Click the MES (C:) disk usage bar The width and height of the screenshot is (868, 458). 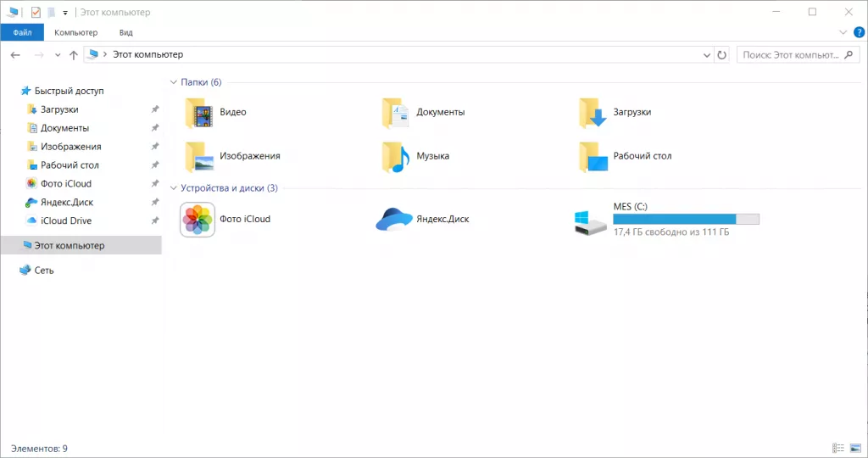pyautogui.click(x=686, y=220)
